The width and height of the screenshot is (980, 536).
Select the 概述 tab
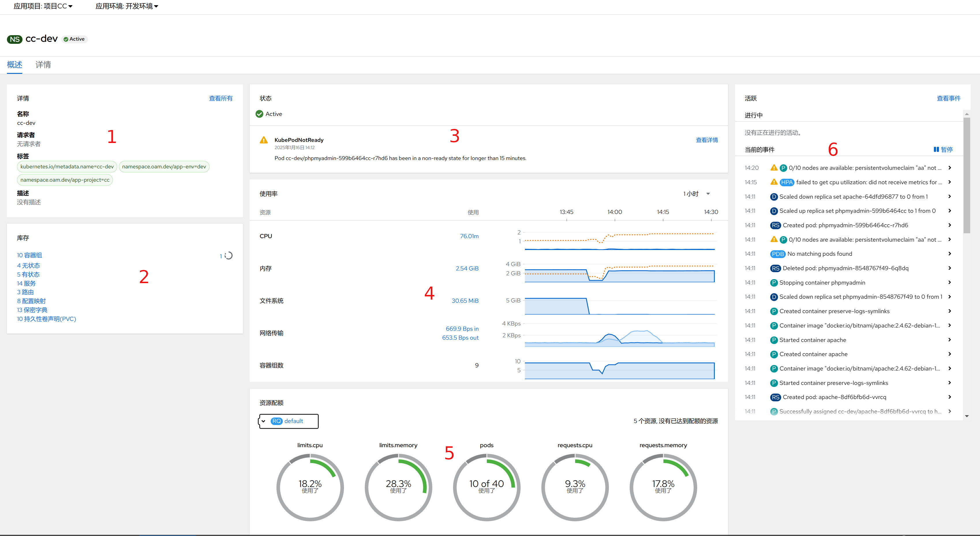14,65
